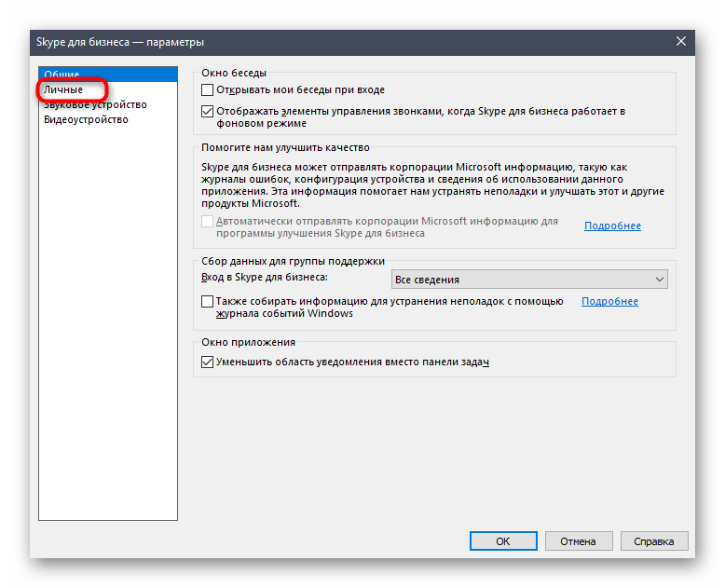Open help with the Справка button

tap(654, 540)
